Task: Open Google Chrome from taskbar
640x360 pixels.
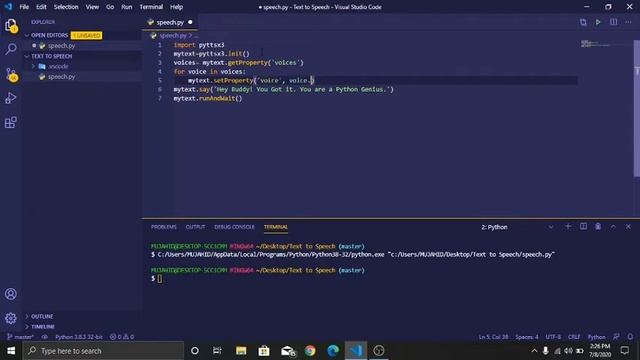Action: (x=310, y=351)
